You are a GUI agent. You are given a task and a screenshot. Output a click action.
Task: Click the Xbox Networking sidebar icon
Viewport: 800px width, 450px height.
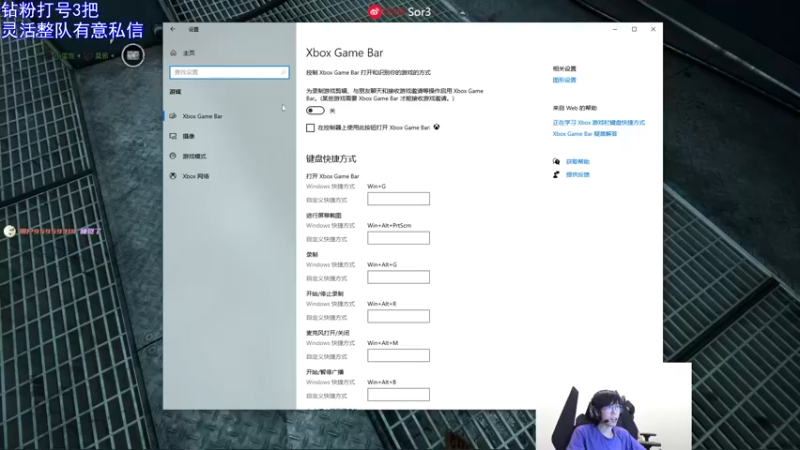pyautogui.click(x=173, y=176)
